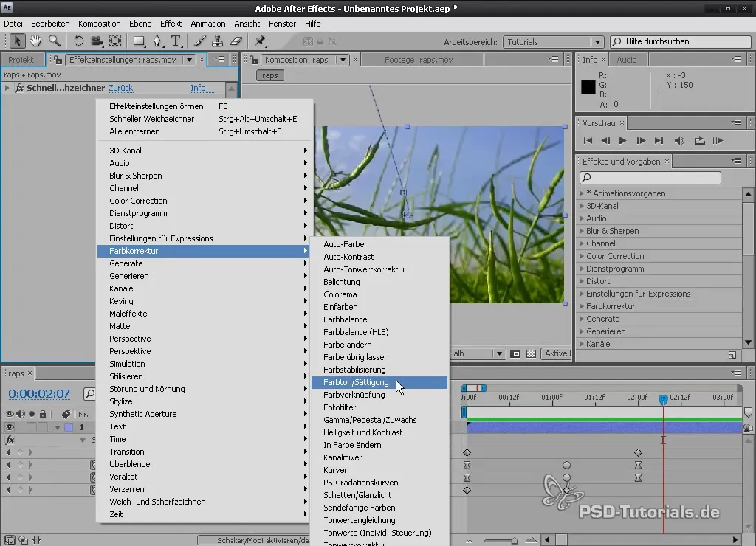Expand Animationsvorgaben in Effekte und Vorgaben
Viewport: 756px width, 546px height.
coord(582,193)
